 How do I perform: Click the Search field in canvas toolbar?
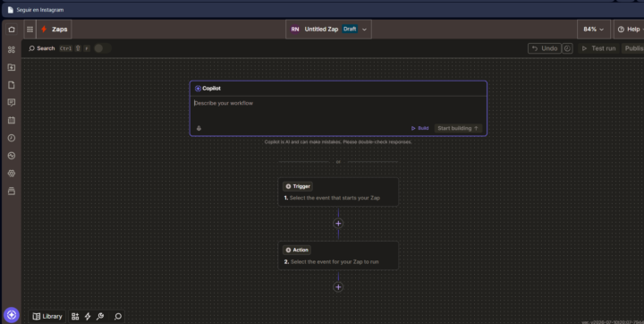pyautogui.click(x=42, y=48)
